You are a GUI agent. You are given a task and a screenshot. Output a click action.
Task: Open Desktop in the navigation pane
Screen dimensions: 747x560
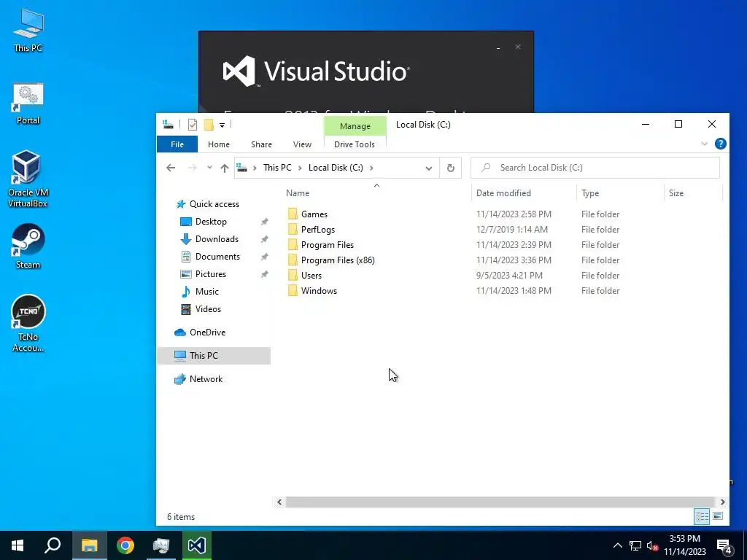pyautogui.click(x=211, y=222)
